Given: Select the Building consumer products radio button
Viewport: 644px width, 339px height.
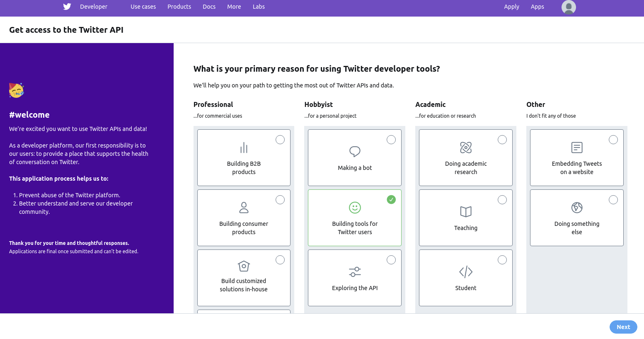Looking at the screenshot, I should tap(280, 200).
